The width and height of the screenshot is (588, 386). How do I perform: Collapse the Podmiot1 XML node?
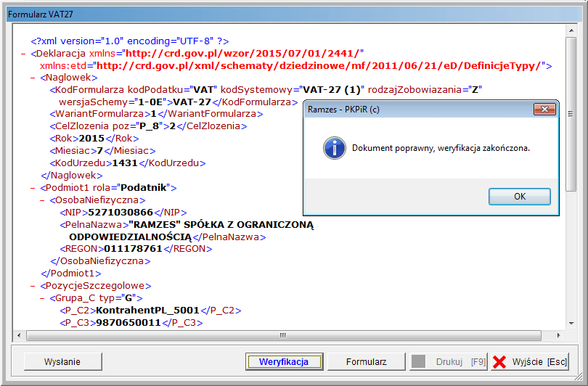[33, 188]
